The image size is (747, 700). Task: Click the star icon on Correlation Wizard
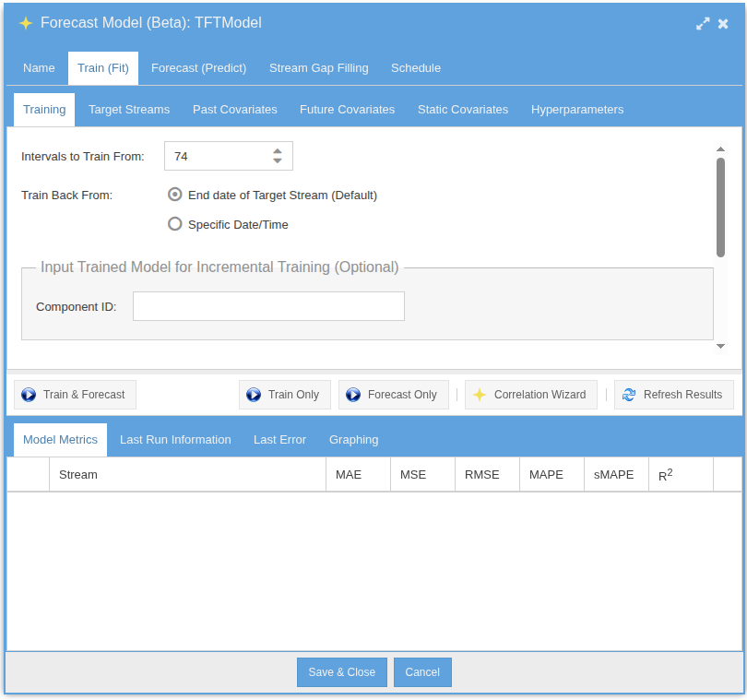[x=480, y=395]
